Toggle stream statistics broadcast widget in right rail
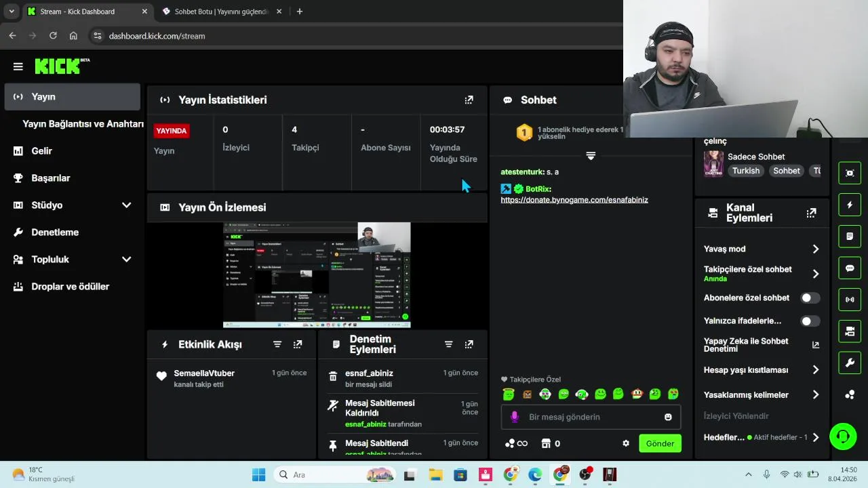 pos(850,300)
